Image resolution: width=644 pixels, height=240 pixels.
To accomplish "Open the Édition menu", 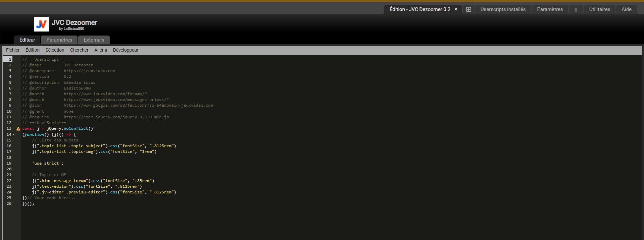I will 33,50.
